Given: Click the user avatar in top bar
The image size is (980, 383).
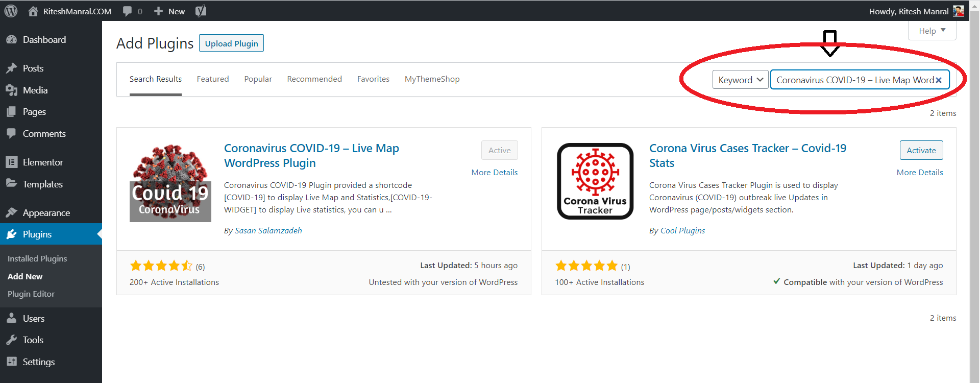Looking at the screenshot, I should (959, 11).
